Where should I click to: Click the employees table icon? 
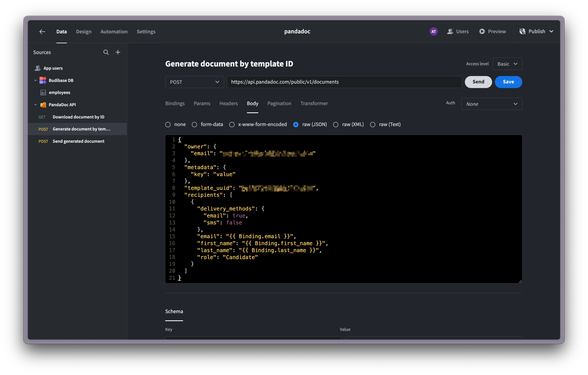(43, 92)
